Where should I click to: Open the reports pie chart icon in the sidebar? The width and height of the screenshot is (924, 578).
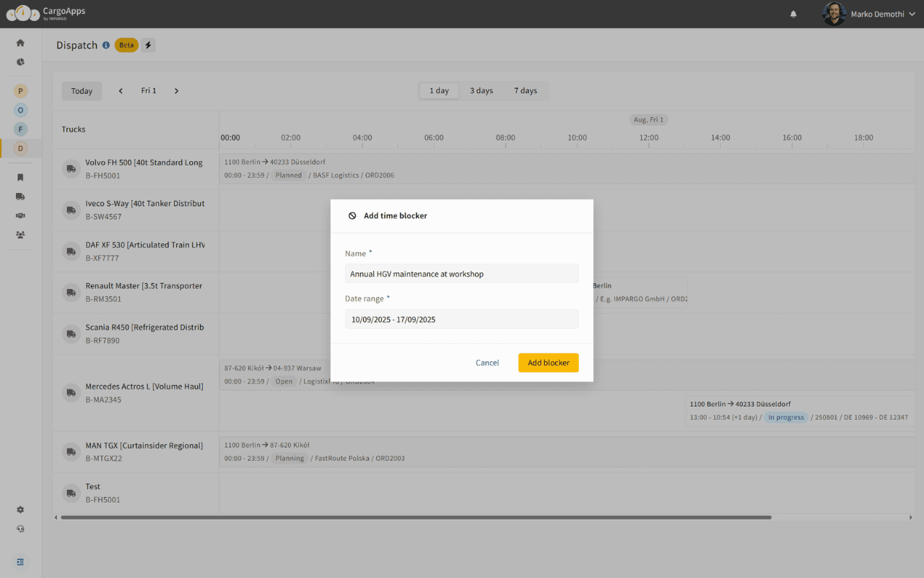click(x=20, y=61)
